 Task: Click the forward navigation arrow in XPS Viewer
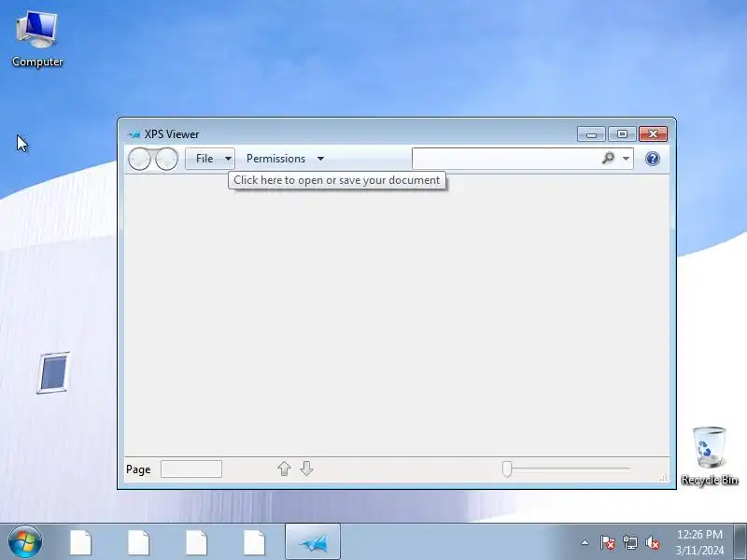pyautogui.click(x=167, y=159)
